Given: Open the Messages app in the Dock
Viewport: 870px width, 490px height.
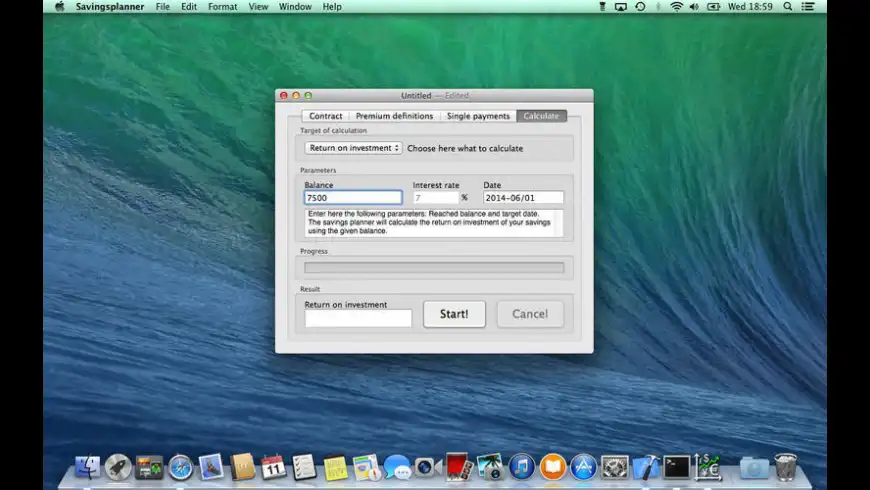Looking at the screenshot, I should (x=397, y=467).
